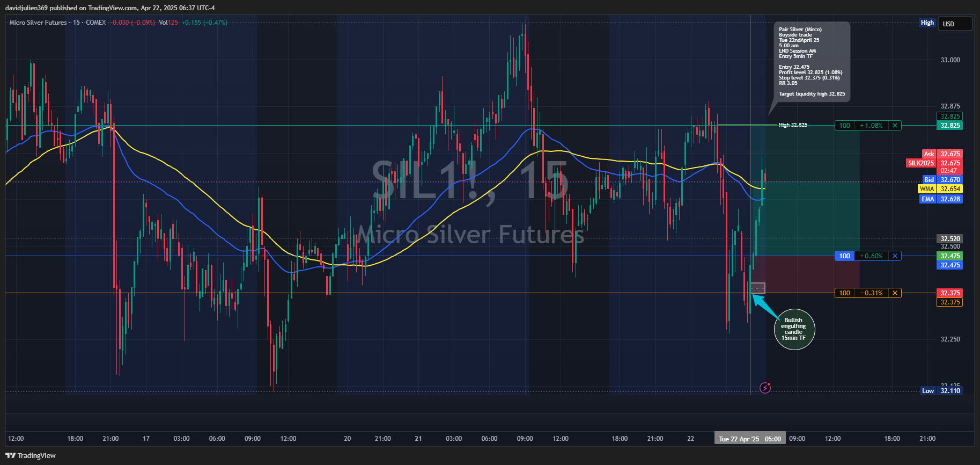Screen dimensions: 980x465
Task: Select the Bullish engulfing candle annotation circle
Action: (794, 329)
